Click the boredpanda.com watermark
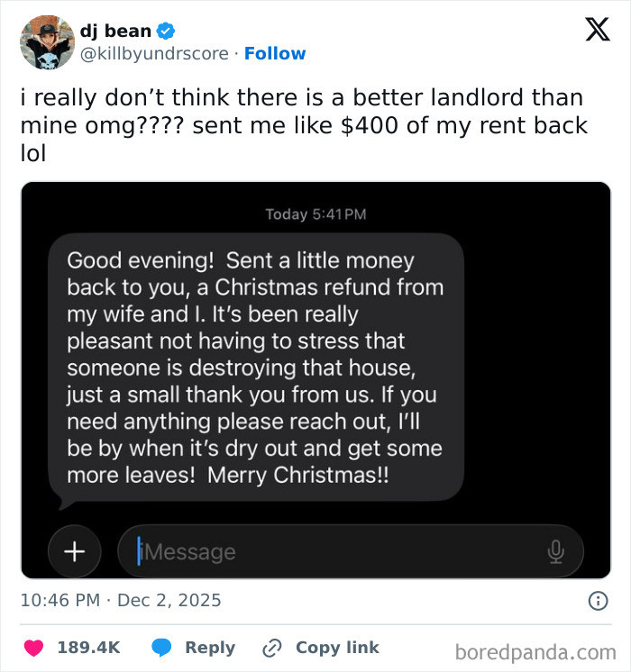631x672 pixels. (535, 650)
